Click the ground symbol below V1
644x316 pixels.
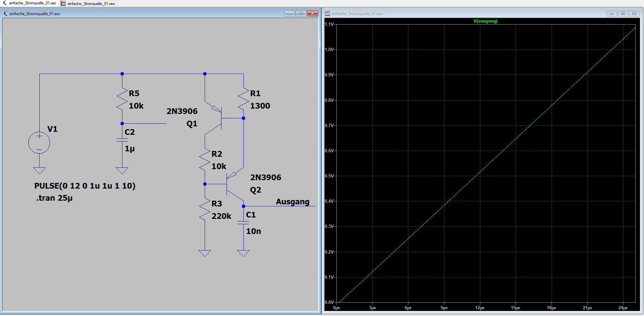coord(39,170)
